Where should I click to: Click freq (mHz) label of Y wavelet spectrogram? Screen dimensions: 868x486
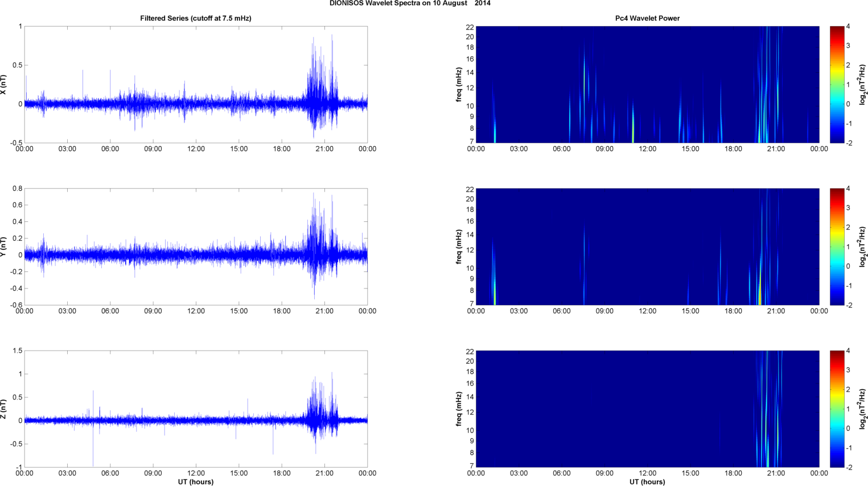click(459, 246)
